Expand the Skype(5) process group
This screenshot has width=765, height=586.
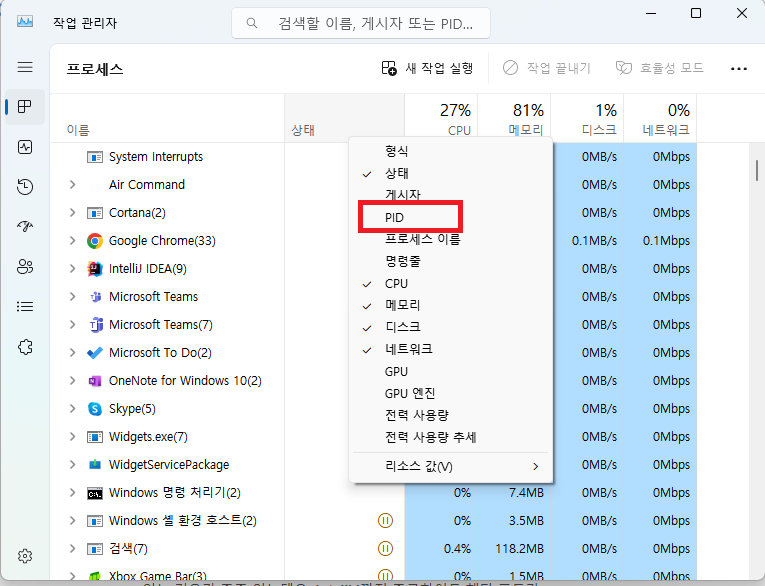click(x=73, y=409)
